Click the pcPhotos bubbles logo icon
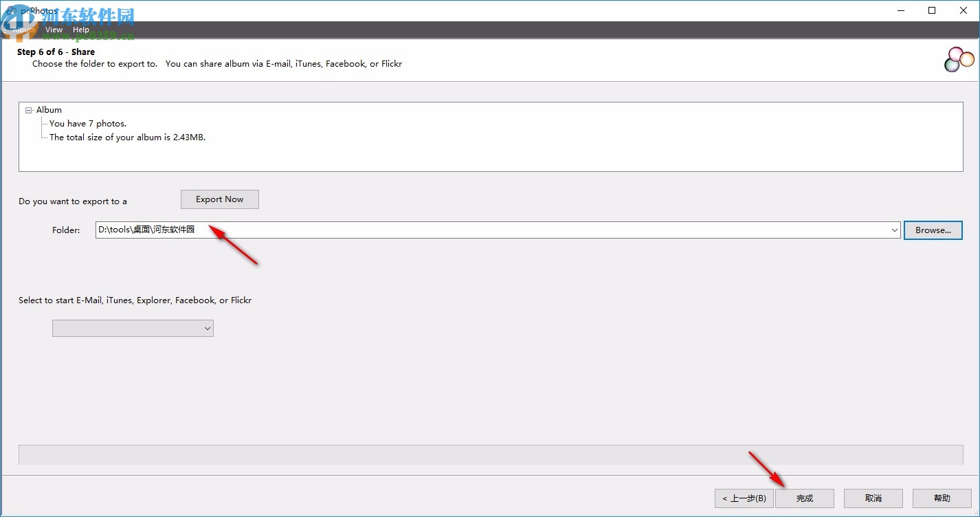Screen dimensions: 980x517 click(x=959, y=60)
